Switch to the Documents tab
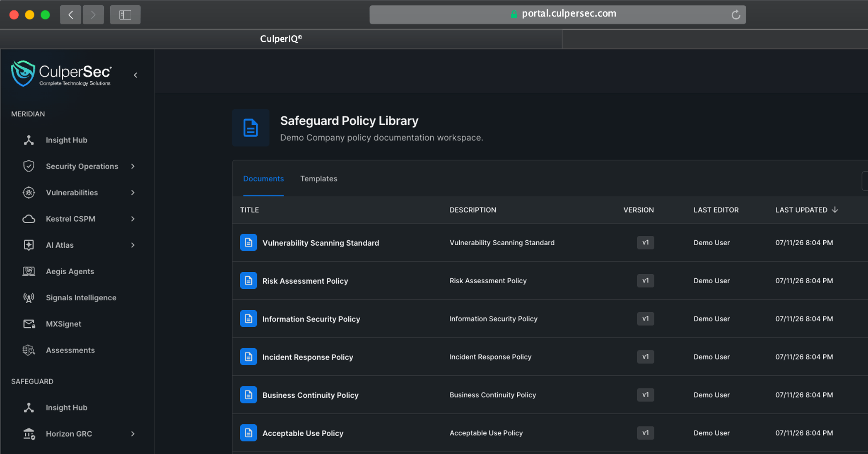Image resolution: width=868 pixels, height=454 pixels. tap(263, 179)
